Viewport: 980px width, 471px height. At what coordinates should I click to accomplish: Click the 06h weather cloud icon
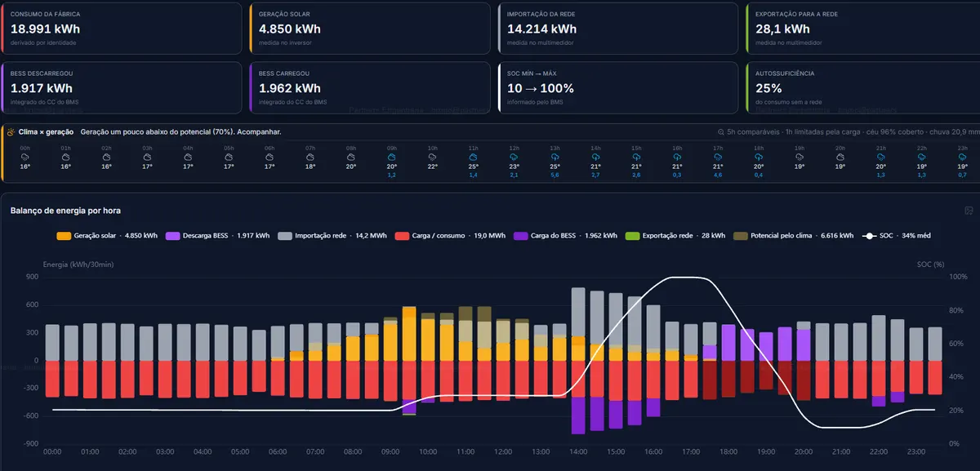(269, 157)
